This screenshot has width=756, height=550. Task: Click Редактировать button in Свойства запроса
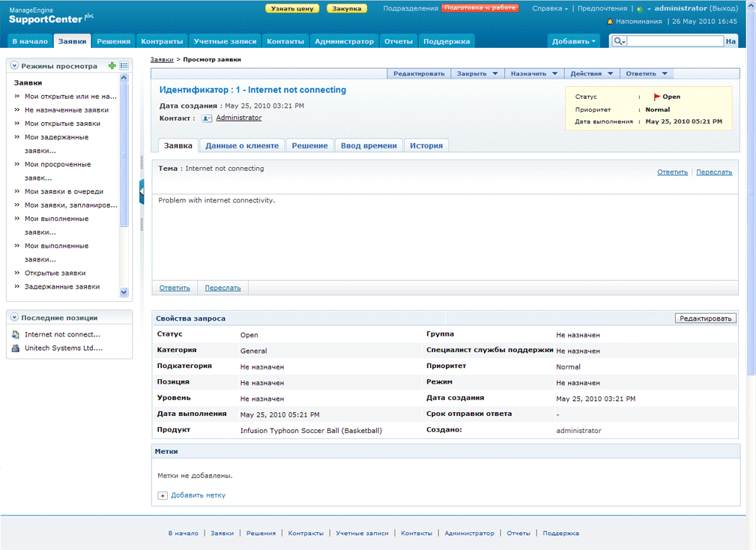point(705,318)
